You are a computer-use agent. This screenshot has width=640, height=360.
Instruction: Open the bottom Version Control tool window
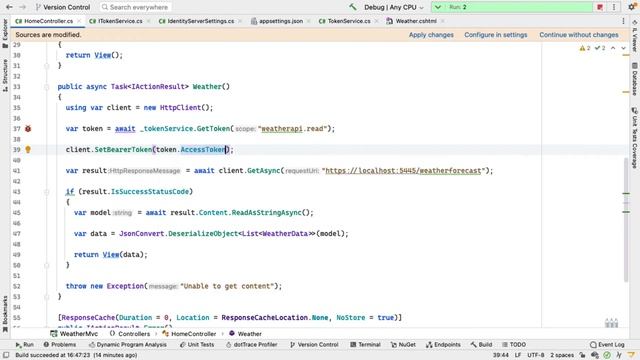pos(314,344)
